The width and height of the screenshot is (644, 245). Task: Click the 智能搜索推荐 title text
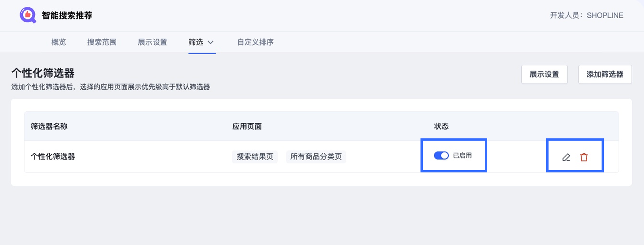click(67, 16)
